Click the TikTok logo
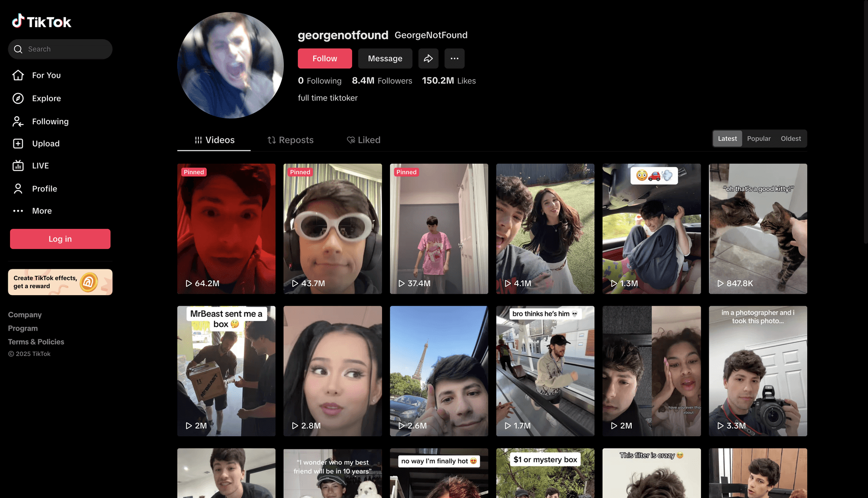The height and width of the screenshot is (498, 868). point(42,21)
